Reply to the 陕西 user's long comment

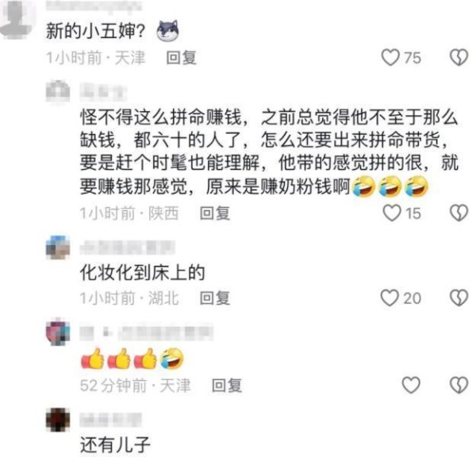[215, 213]
